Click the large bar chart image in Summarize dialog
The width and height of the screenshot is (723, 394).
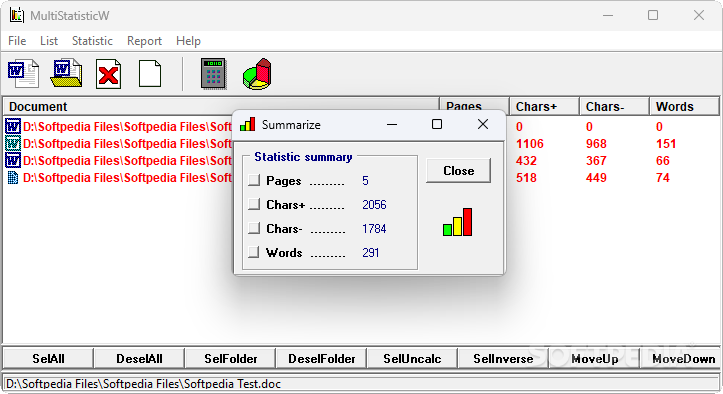tap(457, 222)
